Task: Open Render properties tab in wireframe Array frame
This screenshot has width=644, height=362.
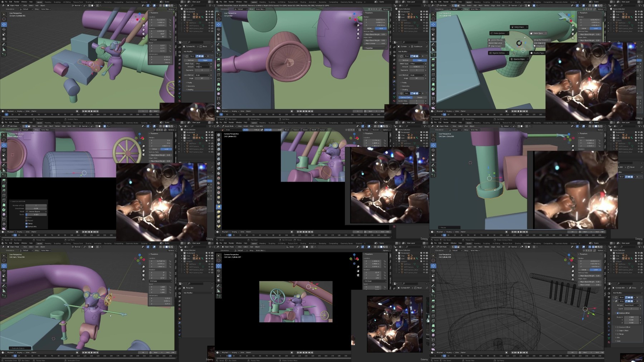Action: (609, 293)
